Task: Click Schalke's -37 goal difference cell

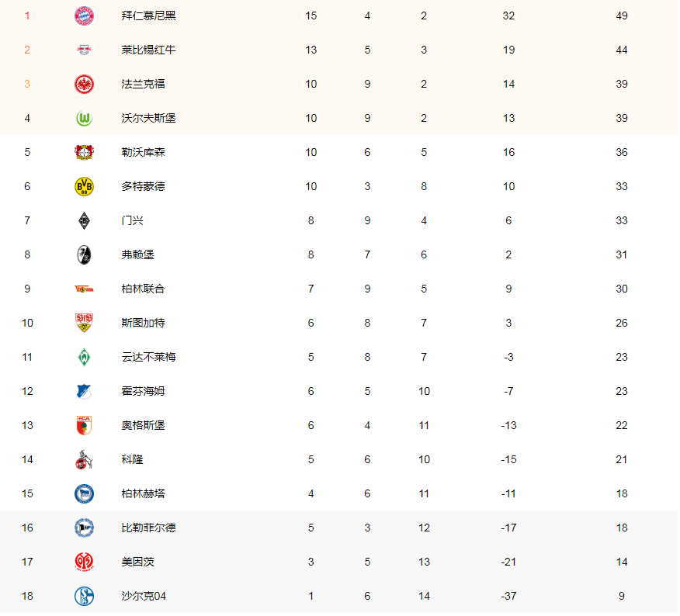Action: click(x=508, y=596)
